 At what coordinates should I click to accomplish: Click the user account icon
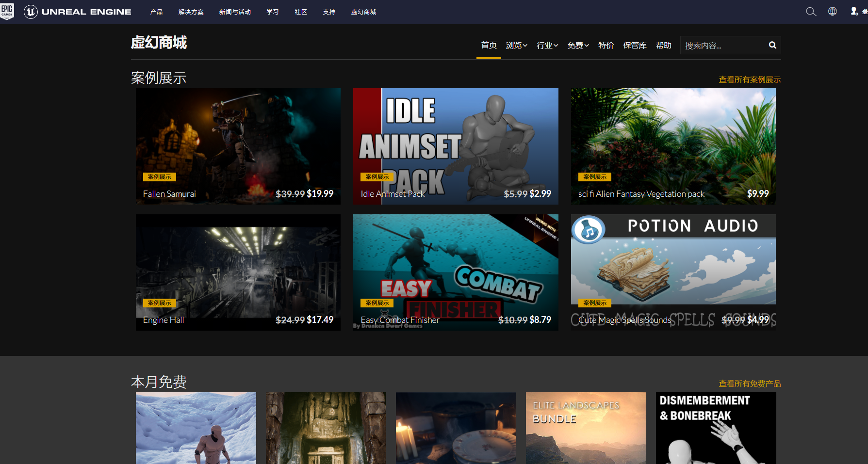coord(854,11)
